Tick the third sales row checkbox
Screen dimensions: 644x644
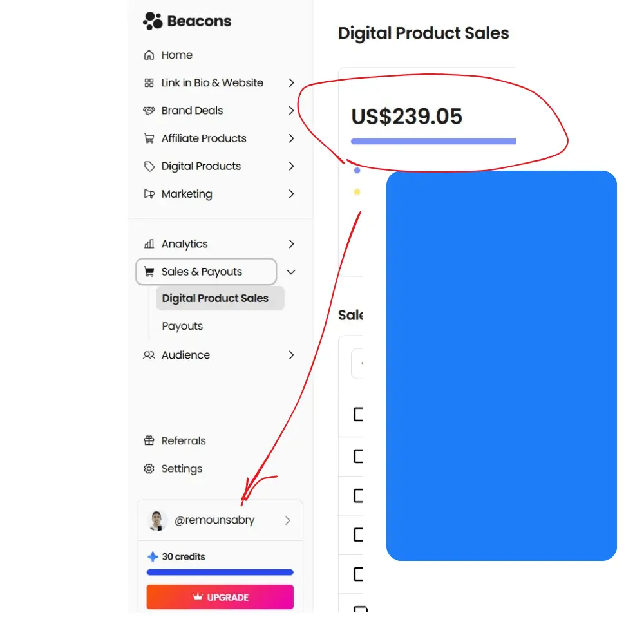359,496
